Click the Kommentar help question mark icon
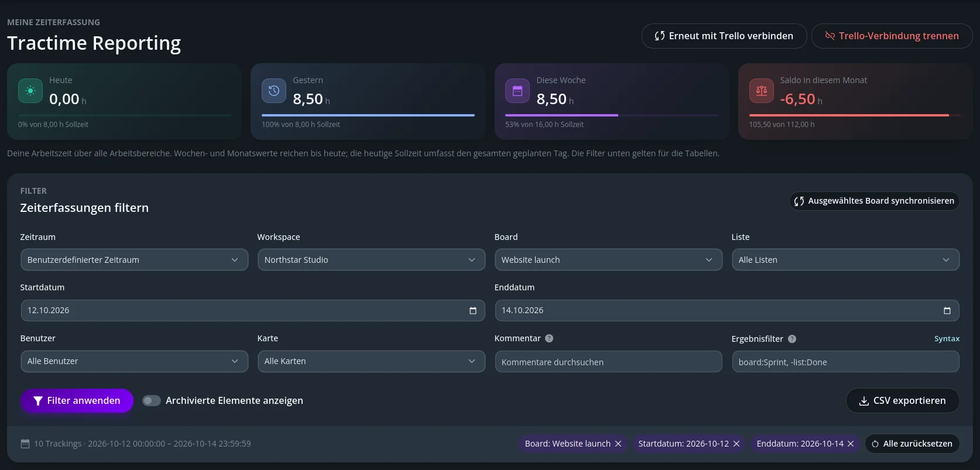980x470 pixels. [x=549, y=338]
